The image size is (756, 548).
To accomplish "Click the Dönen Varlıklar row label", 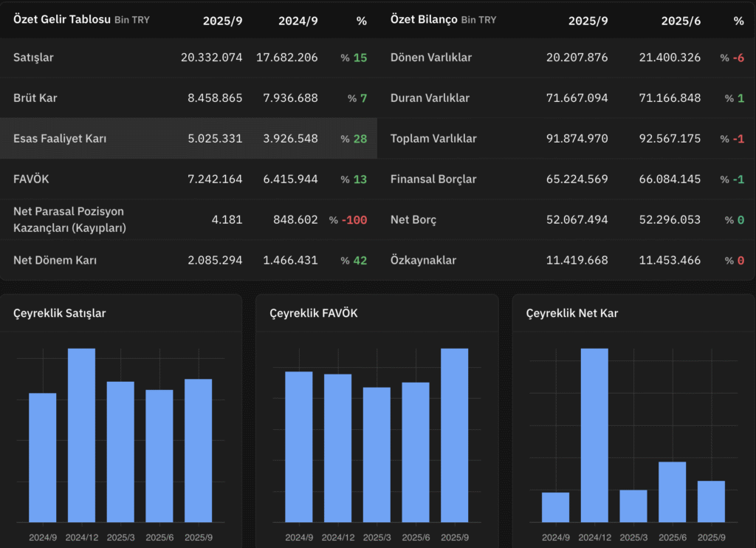I will pyautogui.click(x=431, y=58).
